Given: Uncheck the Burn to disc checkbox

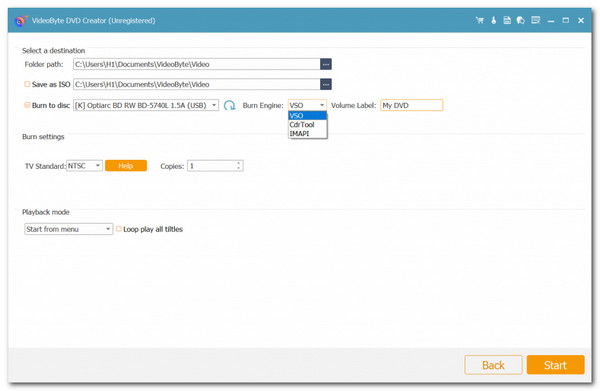Looking at the screenshot, I should pos(27,105).
